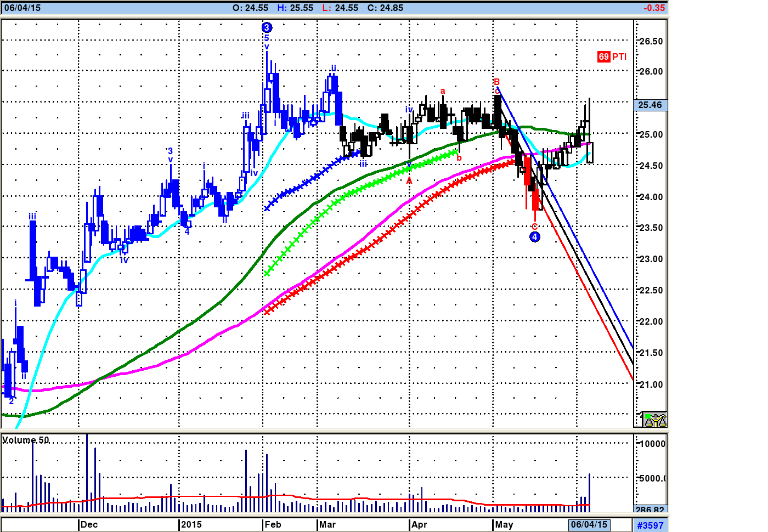Viewport: 768px width, 532px height.
Task: Click the 26.50 price scale label
Action: click(x=651, y=42)
